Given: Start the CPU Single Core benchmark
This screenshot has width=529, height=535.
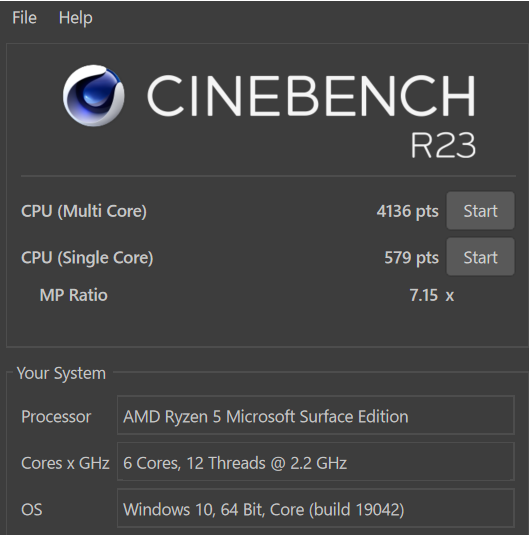Looking at the screenshot, I should pos(480,257).
